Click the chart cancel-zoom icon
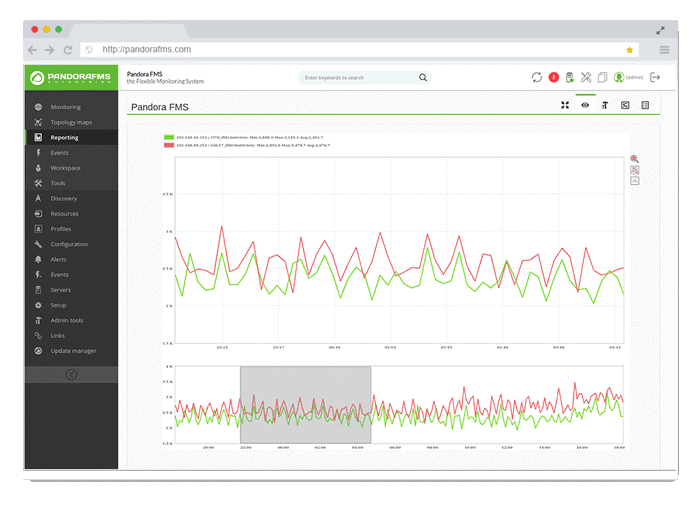Screen dimensions: 700x510 pyautogui.click(x=634, y=170)
